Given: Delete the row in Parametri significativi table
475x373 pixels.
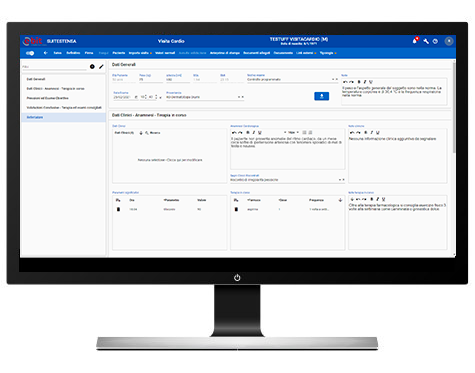Looking at the screenshot, I should coord(118,209).
